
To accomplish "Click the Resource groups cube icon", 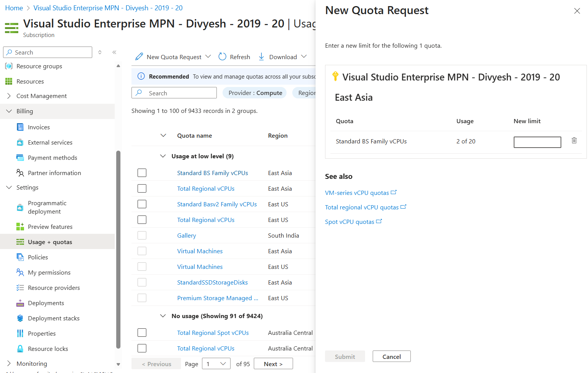I will click(9, 66).
